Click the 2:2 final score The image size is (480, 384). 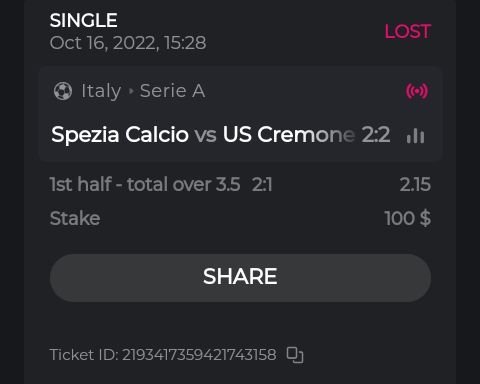pyautogui.click(x=376, y=135)
